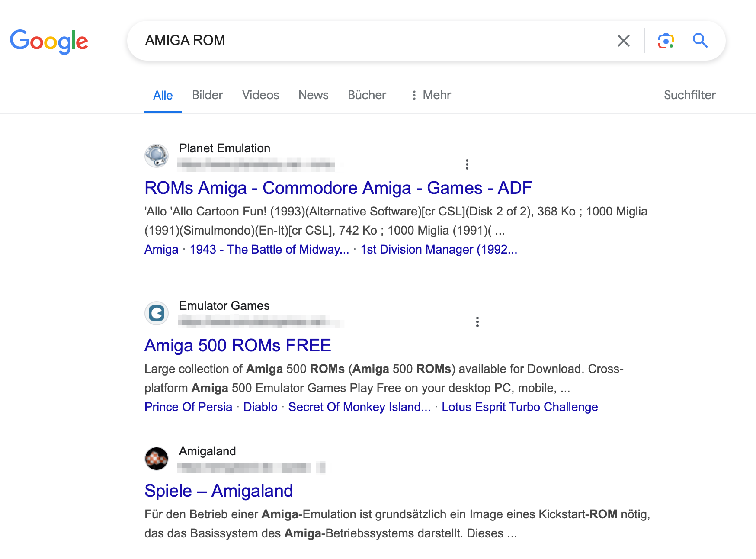Open Amiga 500 ROMs FREE result

point(238,346)
